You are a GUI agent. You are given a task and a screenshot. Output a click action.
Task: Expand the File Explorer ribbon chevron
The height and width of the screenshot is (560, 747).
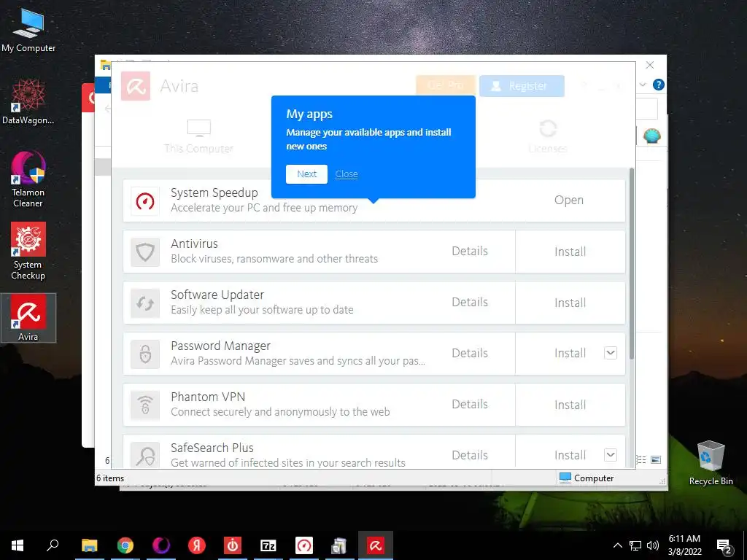click(643, 85)
